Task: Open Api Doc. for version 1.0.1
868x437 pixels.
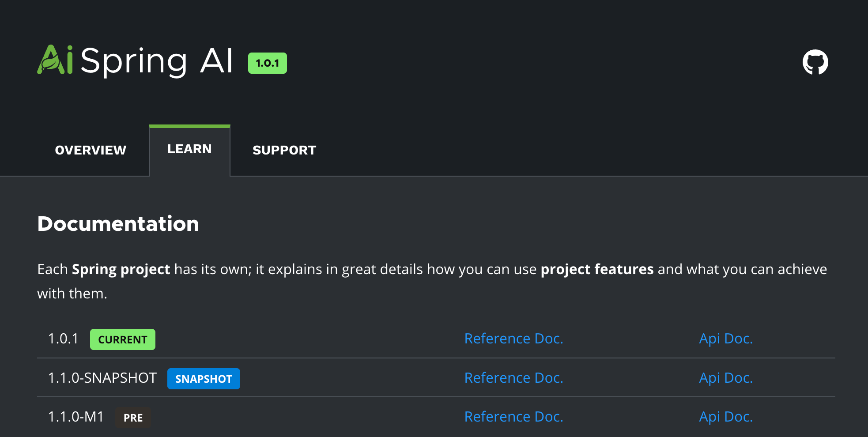Action: [726, 339]
